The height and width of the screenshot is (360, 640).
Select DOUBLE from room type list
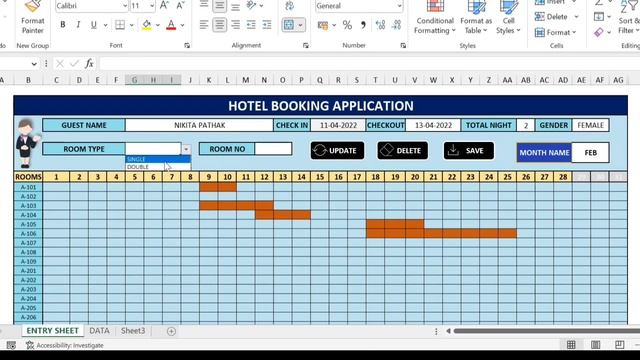(158, 167)
